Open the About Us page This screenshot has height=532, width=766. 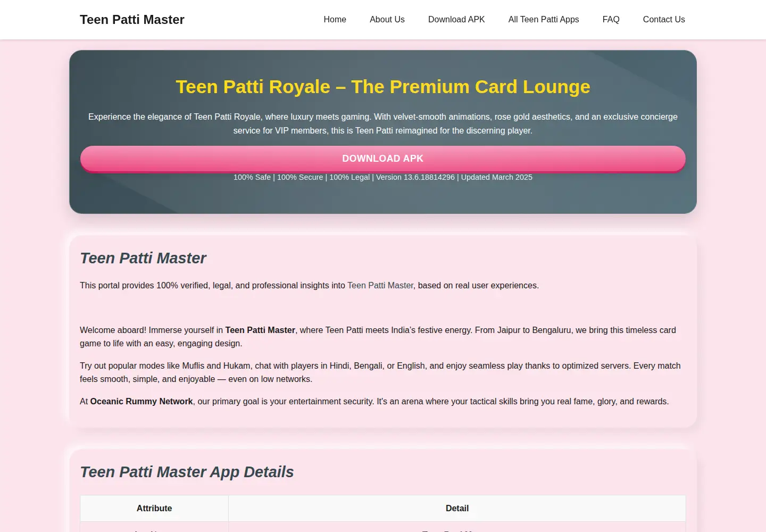coord(387,20)
